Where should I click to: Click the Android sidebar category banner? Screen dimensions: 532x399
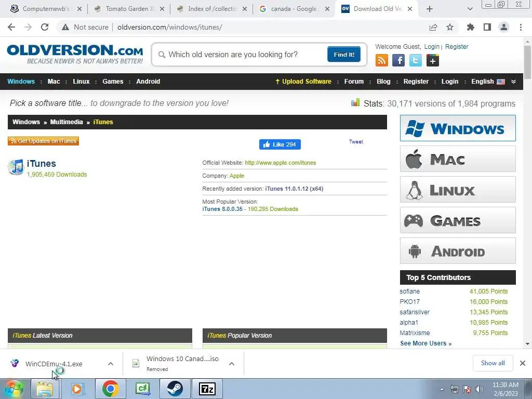[x=458, y=251]
